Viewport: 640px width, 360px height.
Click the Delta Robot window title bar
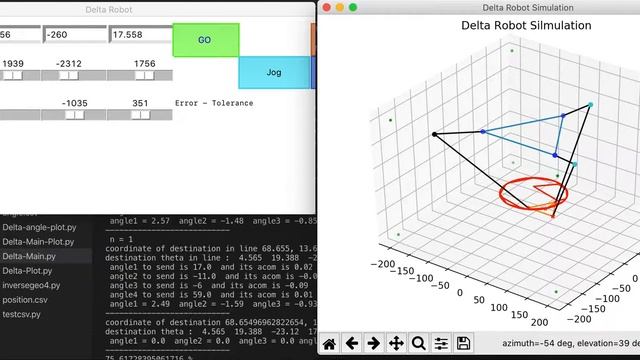(157, 9)
